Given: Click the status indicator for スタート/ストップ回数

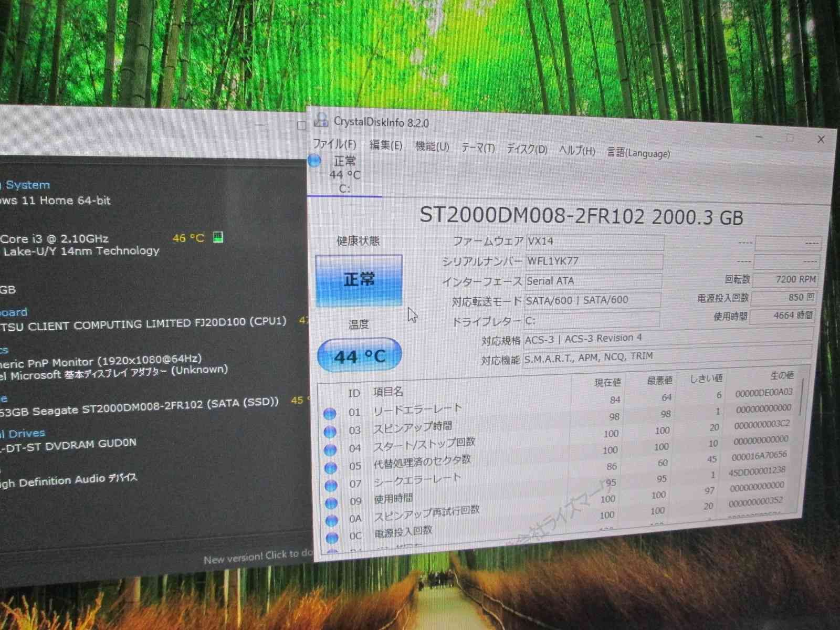Looking at the screenshot, I should tap(330, 448).
